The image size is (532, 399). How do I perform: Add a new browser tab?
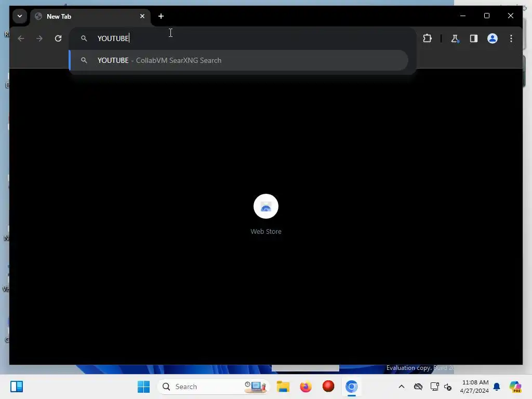(161, 16)
